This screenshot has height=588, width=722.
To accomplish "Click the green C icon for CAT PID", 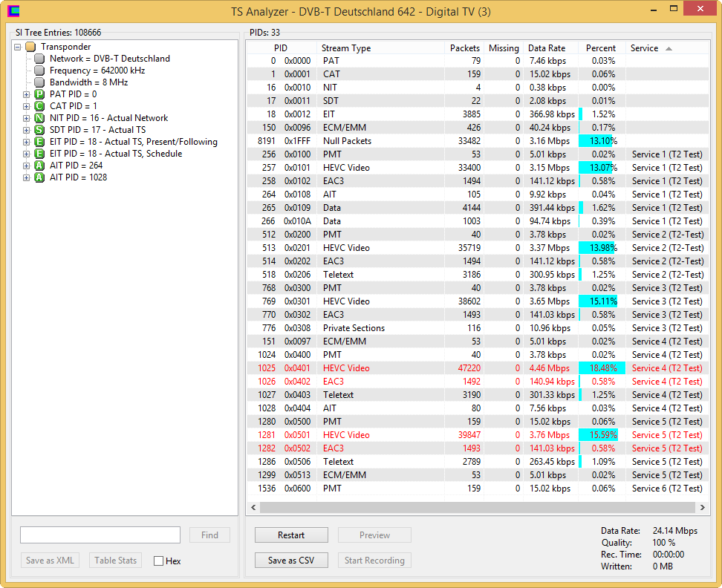I will pyautogui.click(x=39, y=106).
